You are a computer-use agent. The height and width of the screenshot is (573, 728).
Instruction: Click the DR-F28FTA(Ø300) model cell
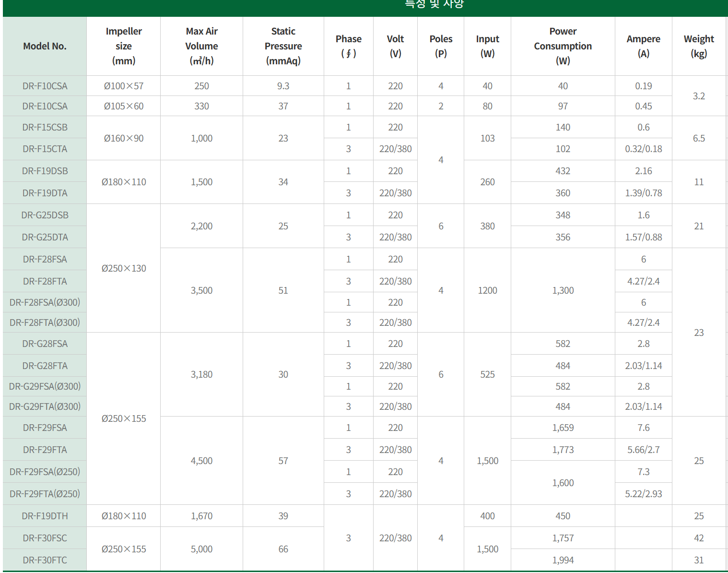coord(45,322)
